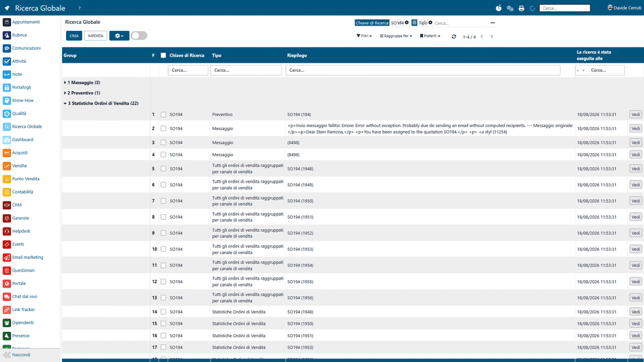Toggle the switch next to gear button
This screenshot has height=362, width=644.
139,36
